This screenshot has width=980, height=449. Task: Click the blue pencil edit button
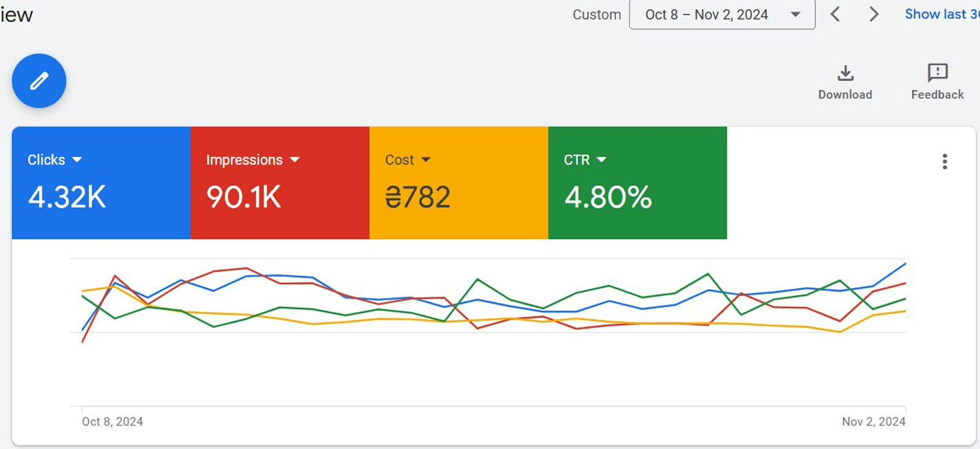[39, 81]
